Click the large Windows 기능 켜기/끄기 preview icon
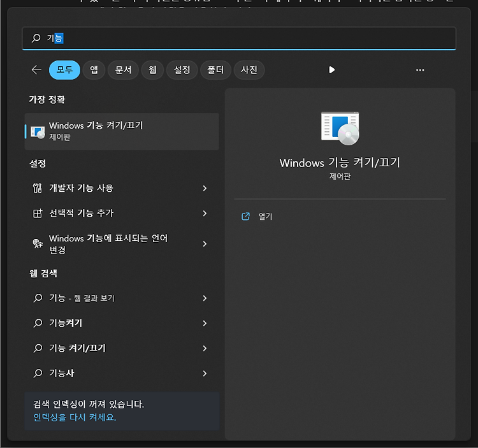Image resolution: width=478 pixels, height=448 pixels. 340,128
